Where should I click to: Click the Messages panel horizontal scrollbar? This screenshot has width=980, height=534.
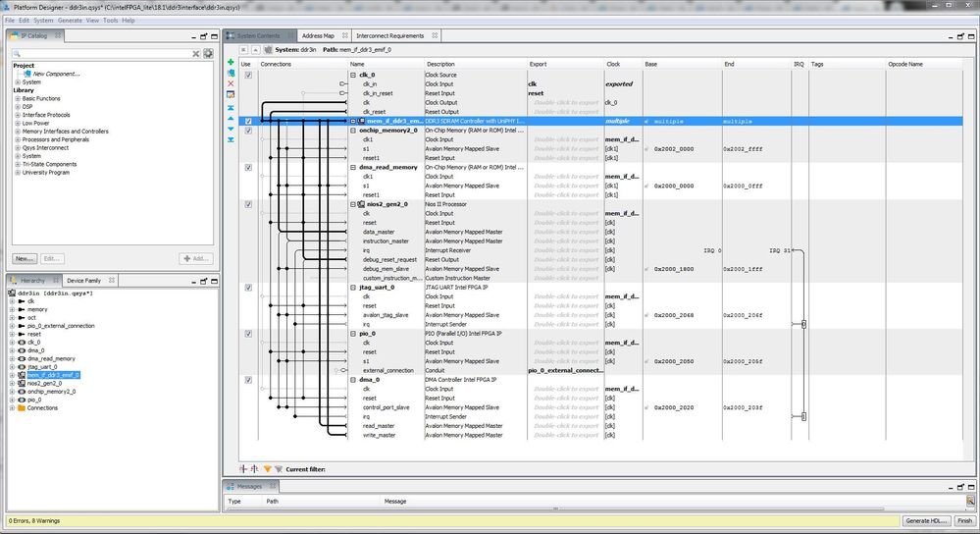589,510
